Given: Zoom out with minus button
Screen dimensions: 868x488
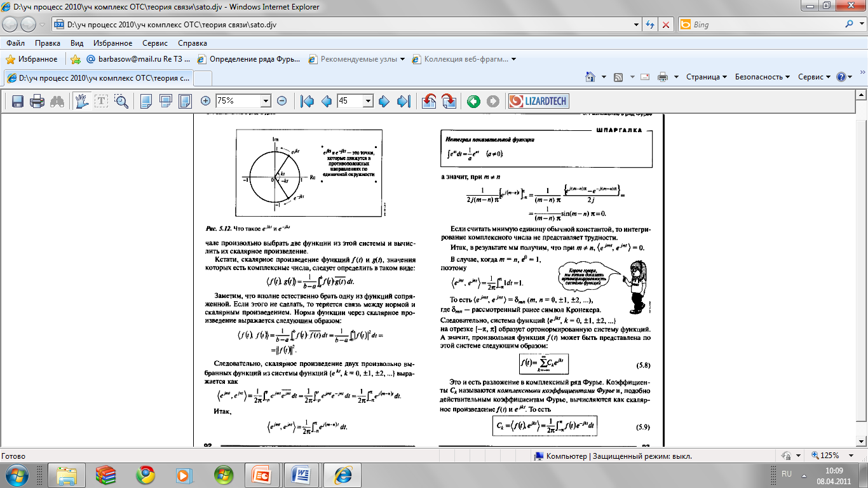Looking at the screenshot, I should pyautogui.click(x=282, y=101).
